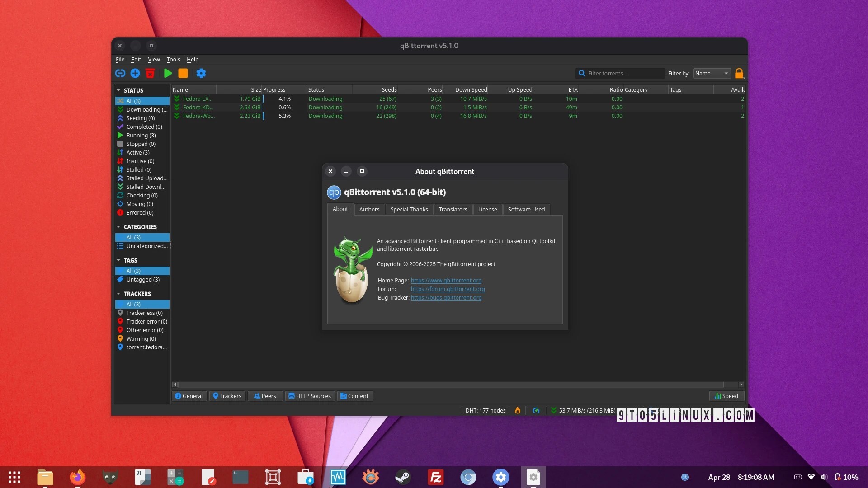Filter by Errored (0) status
Viewport: 868px width, 488px height.
pyautogui.click(x=142, y=212)
